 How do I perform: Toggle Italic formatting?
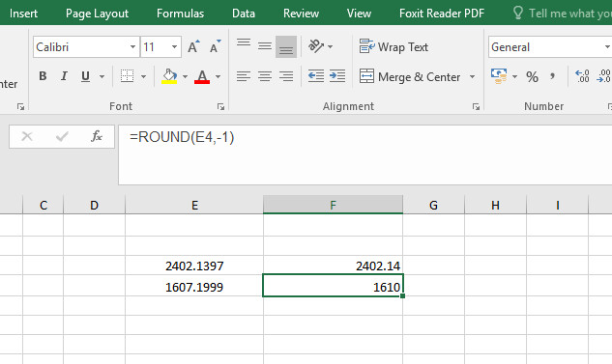tap(64, 76)
